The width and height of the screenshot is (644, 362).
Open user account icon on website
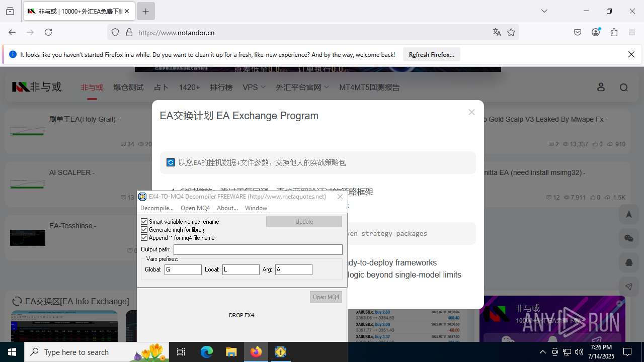pos(601,87)
